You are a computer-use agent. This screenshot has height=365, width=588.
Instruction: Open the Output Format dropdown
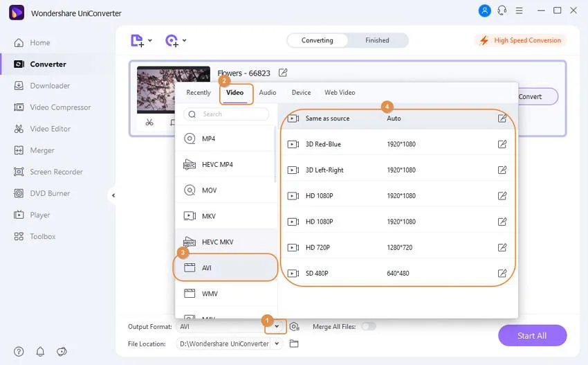pyautogui.click(x=277, y=326)
